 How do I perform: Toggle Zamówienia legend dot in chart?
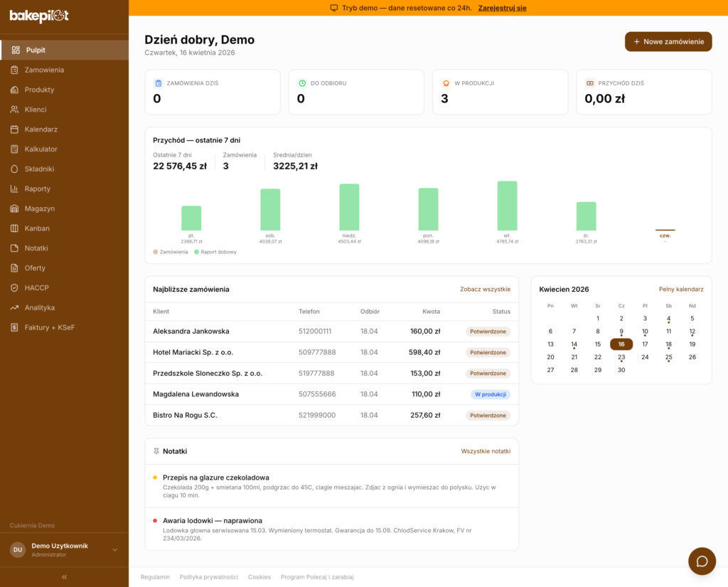(156, 252)
